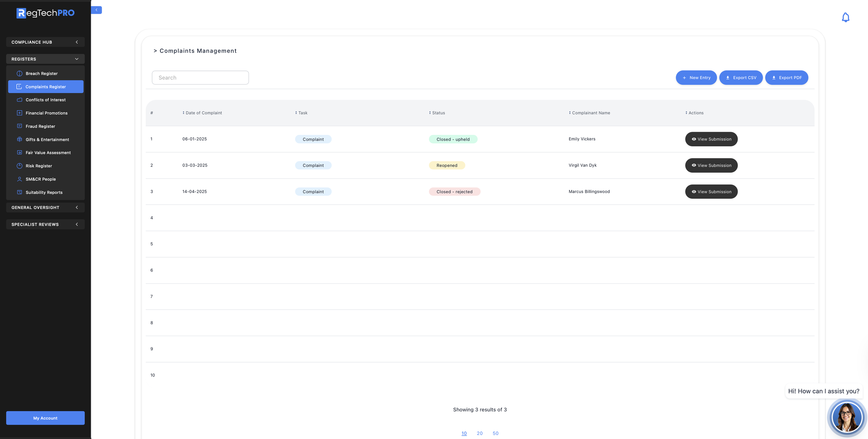Click the SM&CR People person icon
This screenshot has height=439, width=868.
(19, 179)
